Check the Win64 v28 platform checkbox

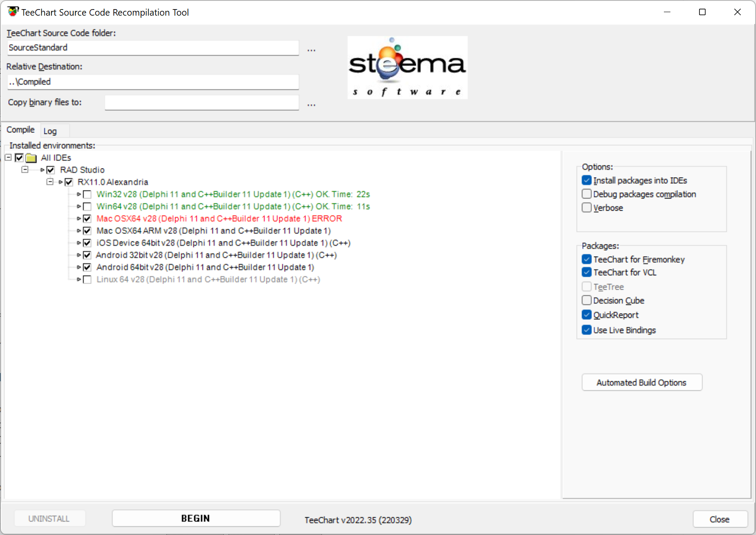pyautogui.click(x=87, y=206)
